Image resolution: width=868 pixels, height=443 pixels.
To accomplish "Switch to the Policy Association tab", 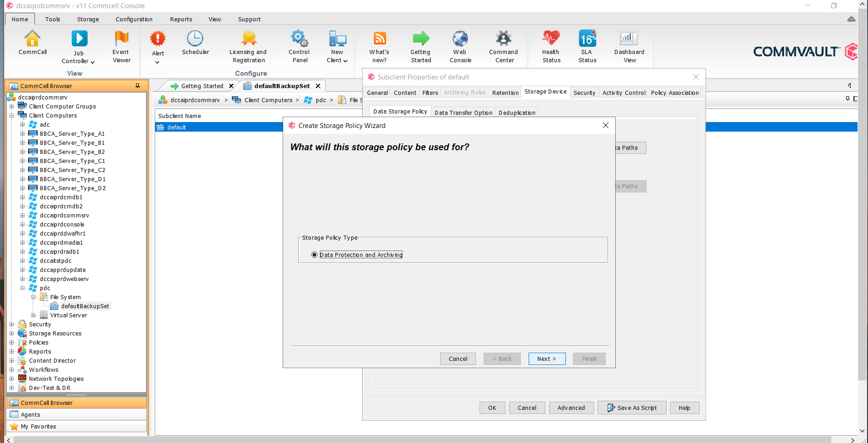I will click(675, 93).
